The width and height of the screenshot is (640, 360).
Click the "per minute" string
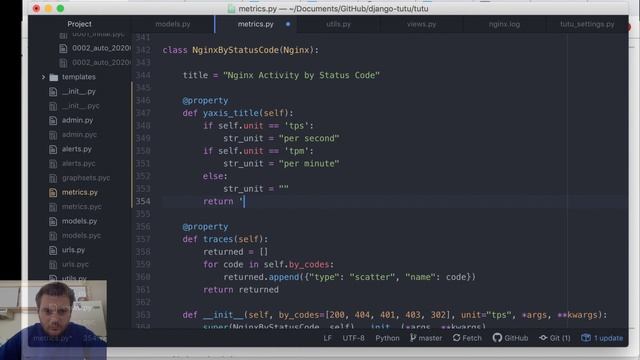pyautogui.click(x=309, y=164)
